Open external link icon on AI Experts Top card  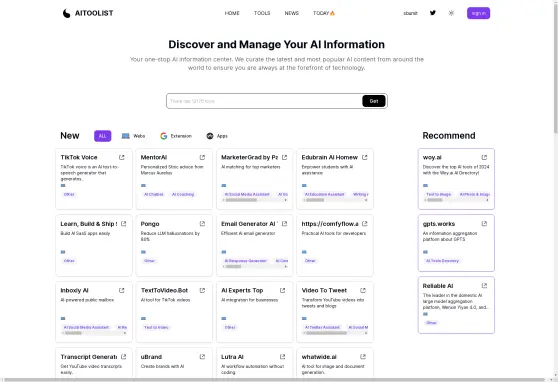[283, 290]
